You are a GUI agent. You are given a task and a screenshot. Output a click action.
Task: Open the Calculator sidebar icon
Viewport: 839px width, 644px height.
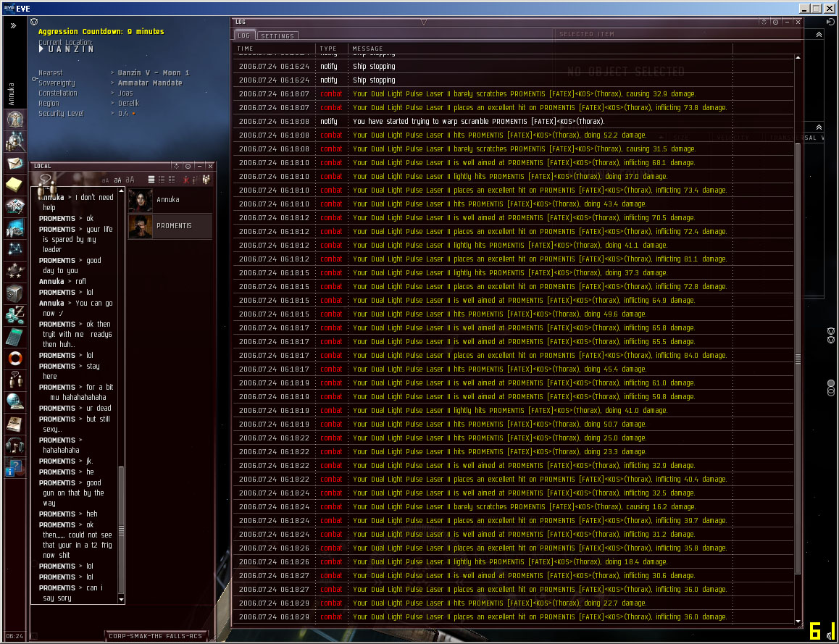[x=15, y=337]
